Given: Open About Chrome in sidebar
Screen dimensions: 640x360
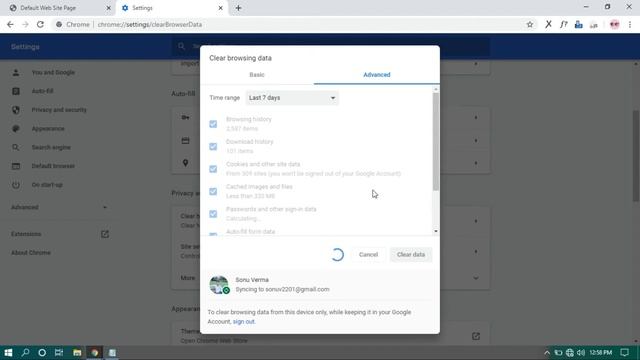Looking at the screenshot, I should [x=31, y=253].
